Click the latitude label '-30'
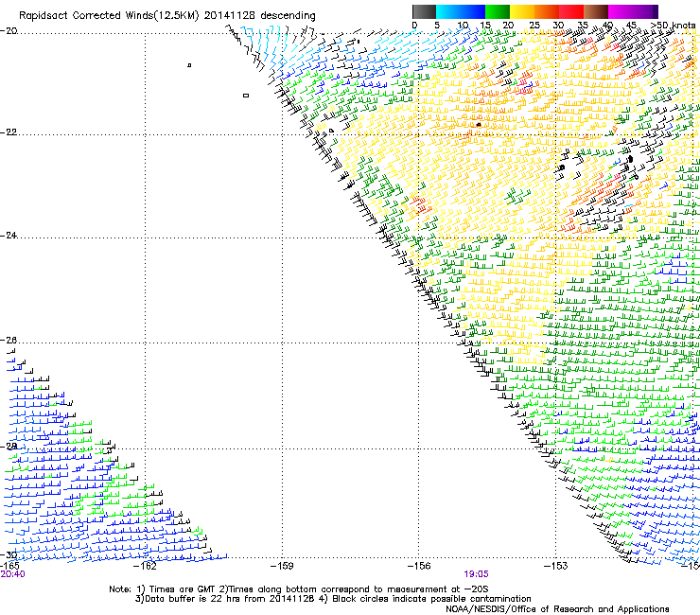 point(9,555)
